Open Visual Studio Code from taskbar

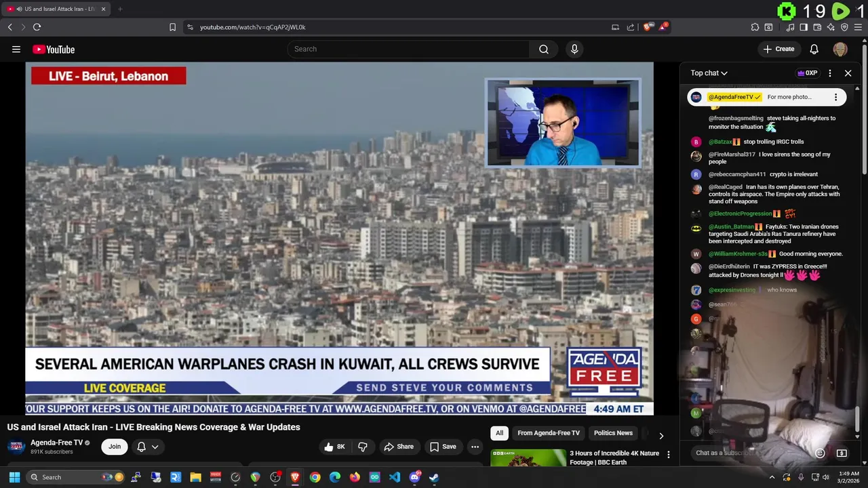395,477
